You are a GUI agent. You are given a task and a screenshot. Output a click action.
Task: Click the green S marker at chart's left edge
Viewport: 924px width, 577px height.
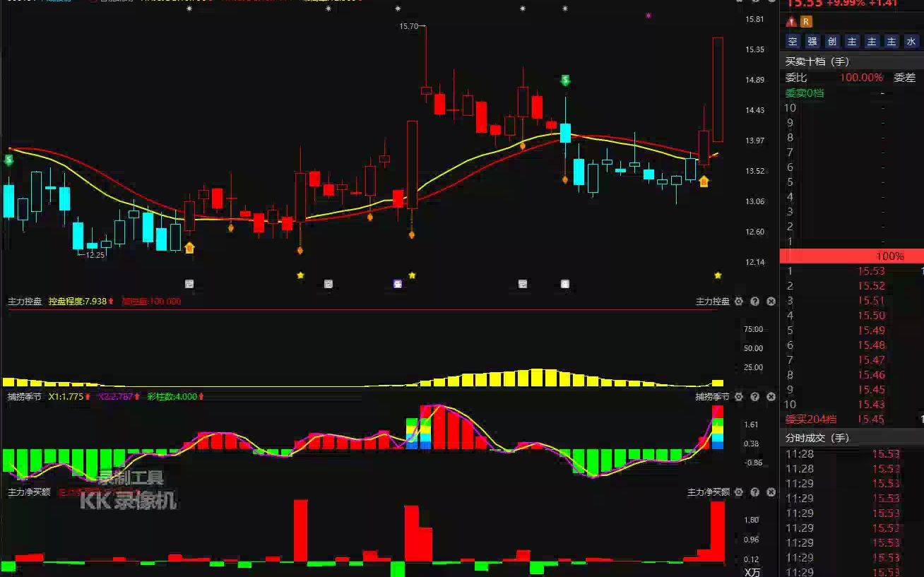(x=8, y=160)
